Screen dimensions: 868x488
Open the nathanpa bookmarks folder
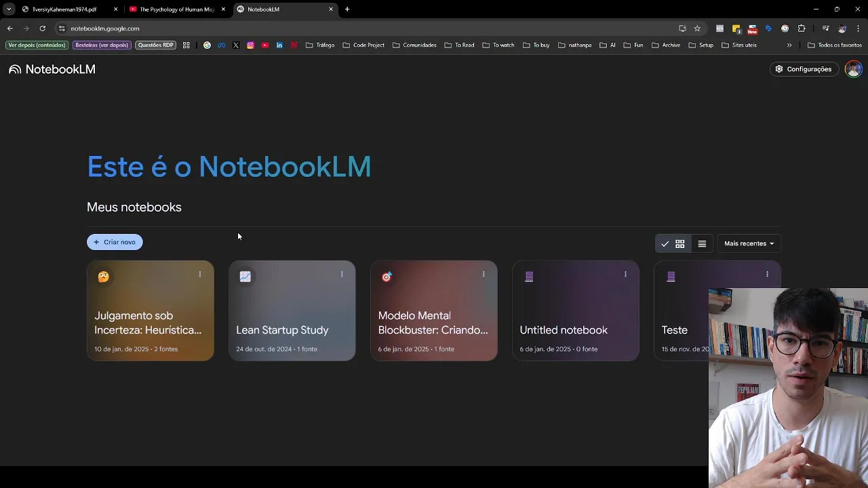[575, 45]
